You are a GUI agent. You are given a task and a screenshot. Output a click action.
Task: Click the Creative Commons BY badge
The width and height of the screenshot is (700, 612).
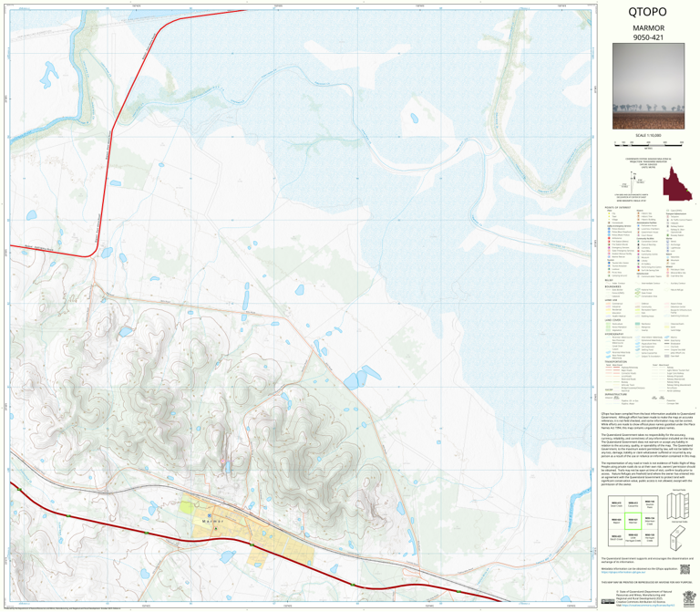(608, 602)
